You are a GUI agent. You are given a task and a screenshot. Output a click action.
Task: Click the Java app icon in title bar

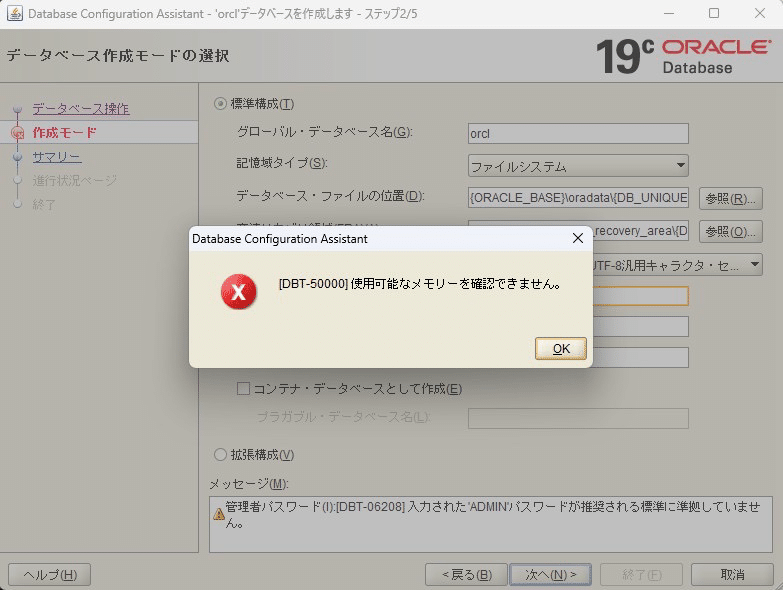[14, 13]
